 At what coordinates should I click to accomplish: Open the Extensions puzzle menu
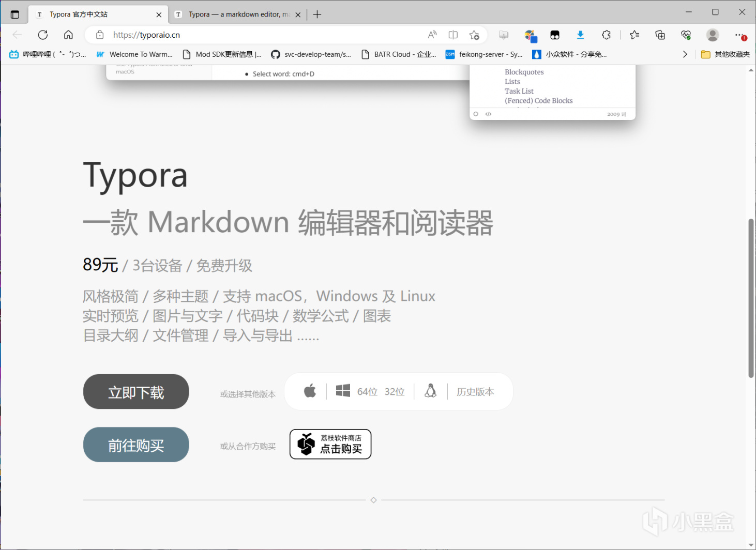point(606,35)
